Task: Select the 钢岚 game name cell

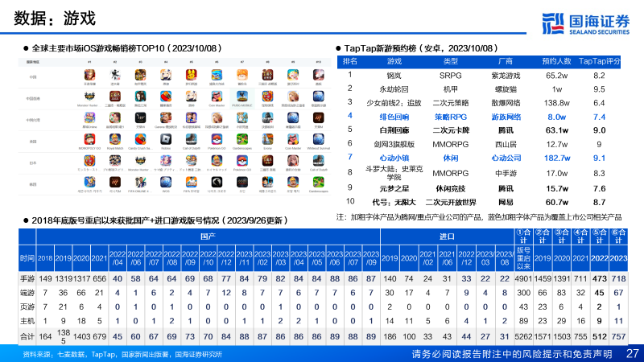Action: pos(394,76)
